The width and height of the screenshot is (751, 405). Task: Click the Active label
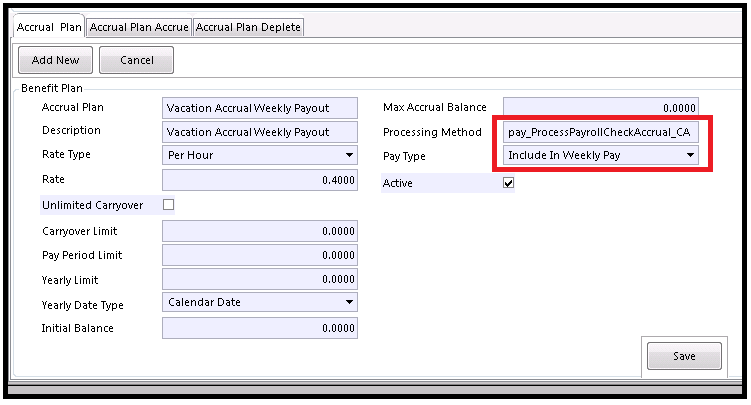398,183
